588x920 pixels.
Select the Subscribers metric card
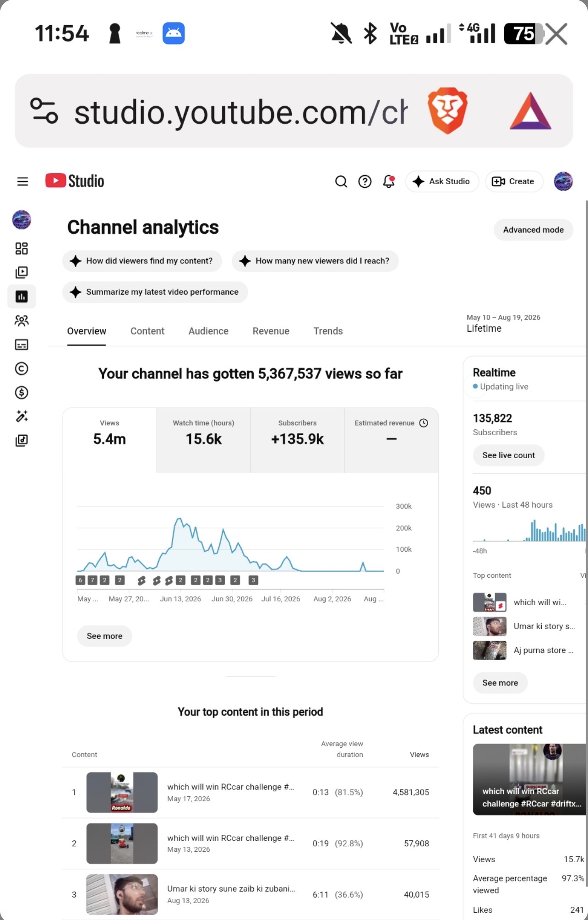[297, 440]
